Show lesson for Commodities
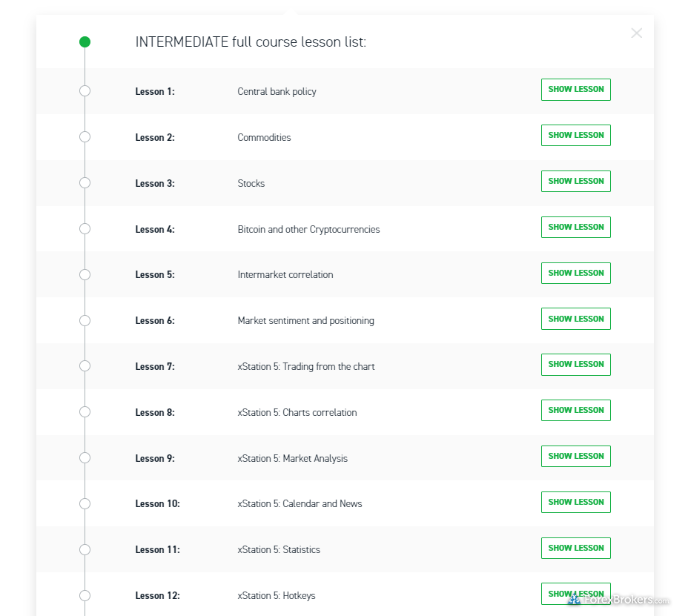The width and height of the screenshot is (688, 616). (575, 136)
